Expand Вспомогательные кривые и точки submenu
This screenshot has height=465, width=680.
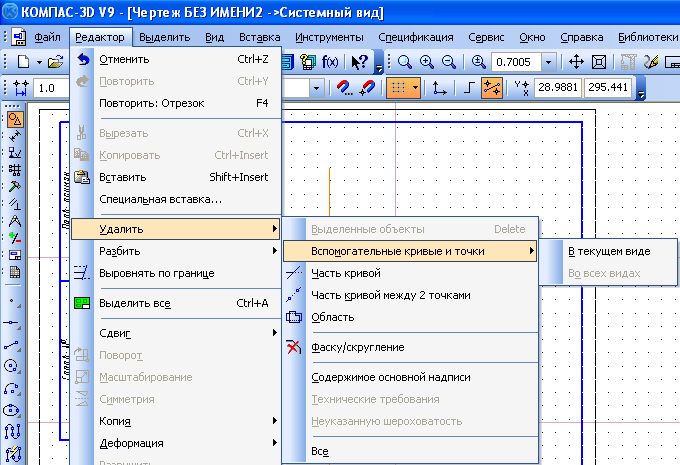[410, 251]
